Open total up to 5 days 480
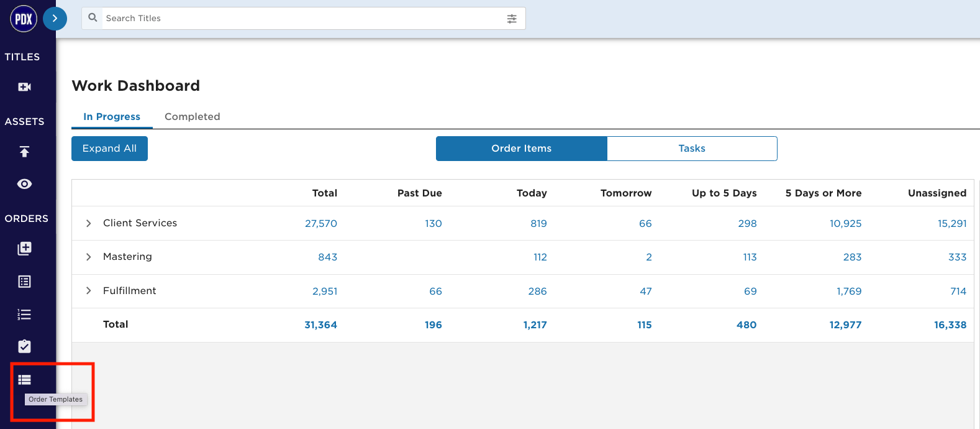980x429 pixels. (746, 325)
